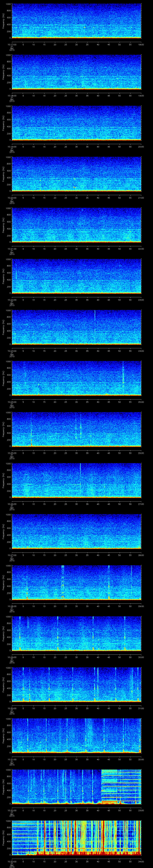This screenshot has width=153, height=868.
Task: Click the '24:00' end label of the 10:23:00 panel
Action: pos(141,351)
